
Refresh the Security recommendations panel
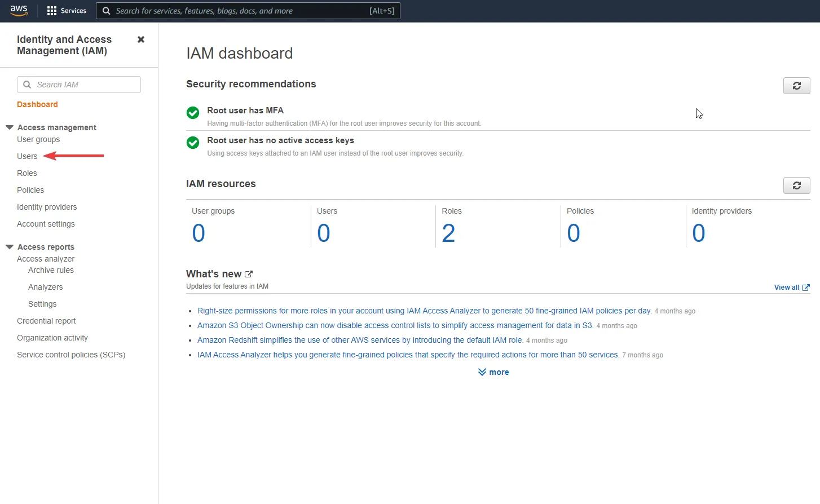click(796, 85)
